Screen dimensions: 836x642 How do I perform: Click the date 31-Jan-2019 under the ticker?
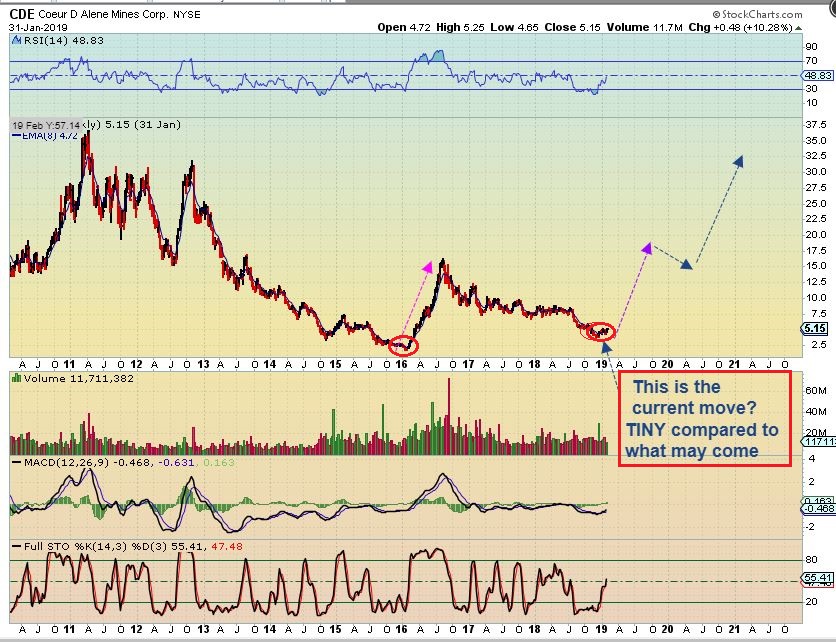pyautogui.click(x=38, y=27)
